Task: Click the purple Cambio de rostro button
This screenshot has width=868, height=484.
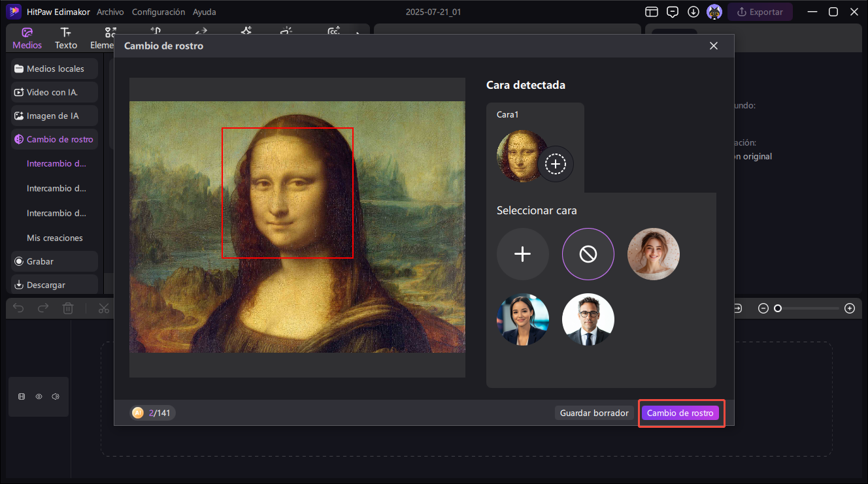Action: [x=680, y=413]
